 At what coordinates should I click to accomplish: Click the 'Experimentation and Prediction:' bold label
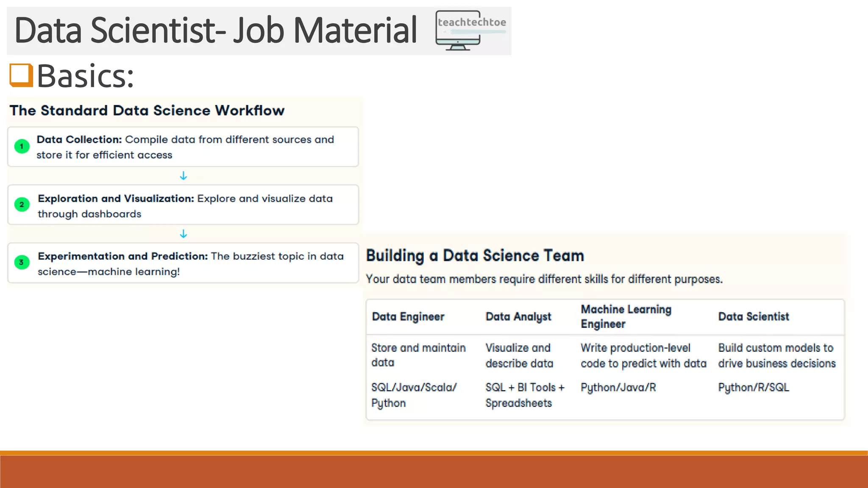[123, 256]
